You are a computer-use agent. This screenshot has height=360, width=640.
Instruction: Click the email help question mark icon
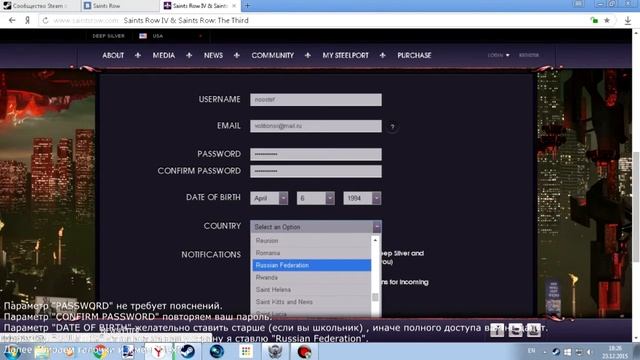392,127
